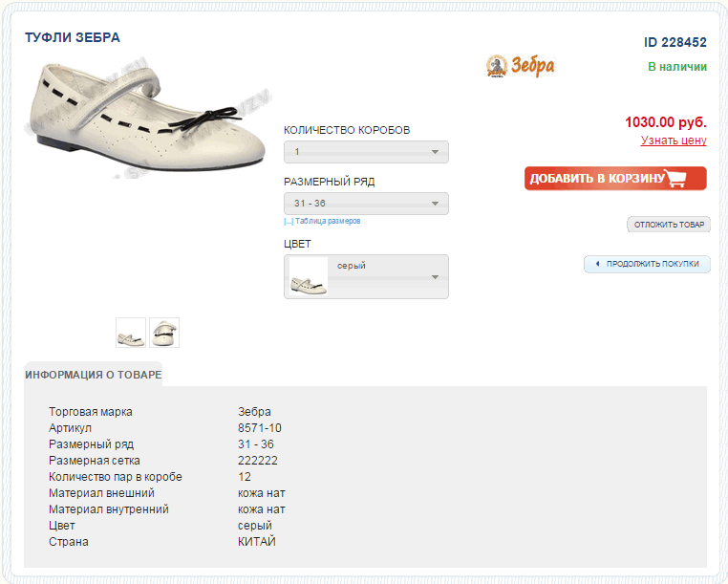Click Продолжить покупки button

(x=647, y=264)
